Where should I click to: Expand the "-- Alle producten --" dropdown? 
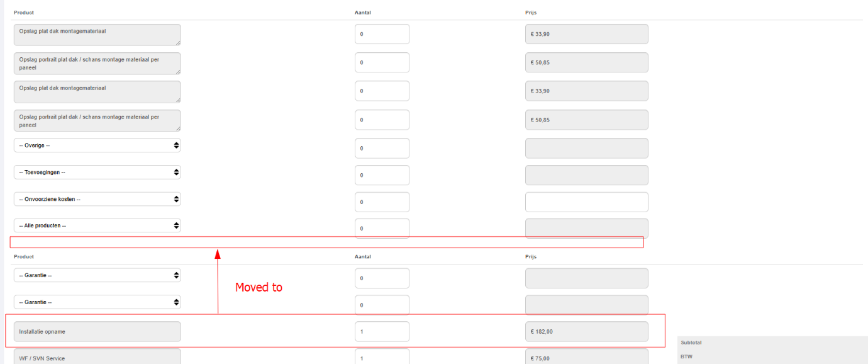coord(97,225)
